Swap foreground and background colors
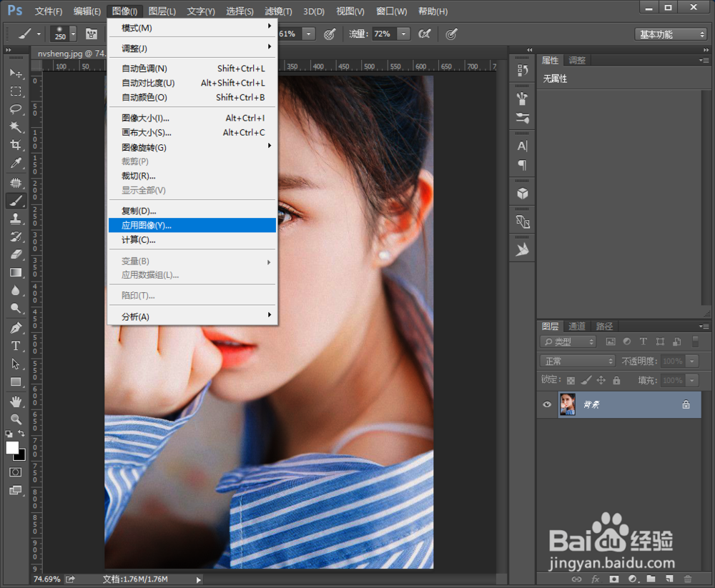Viewport: 715px width, 588px height. pos(21,434)
